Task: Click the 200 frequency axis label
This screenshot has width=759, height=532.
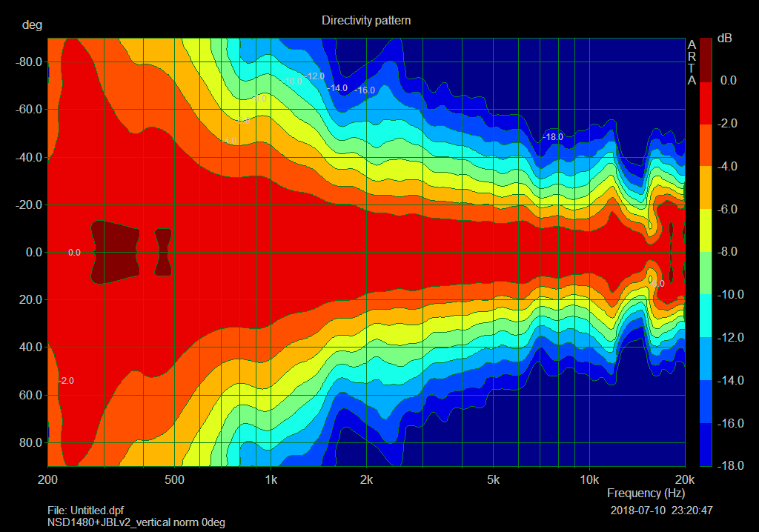Action: click(x=47, y=479)
